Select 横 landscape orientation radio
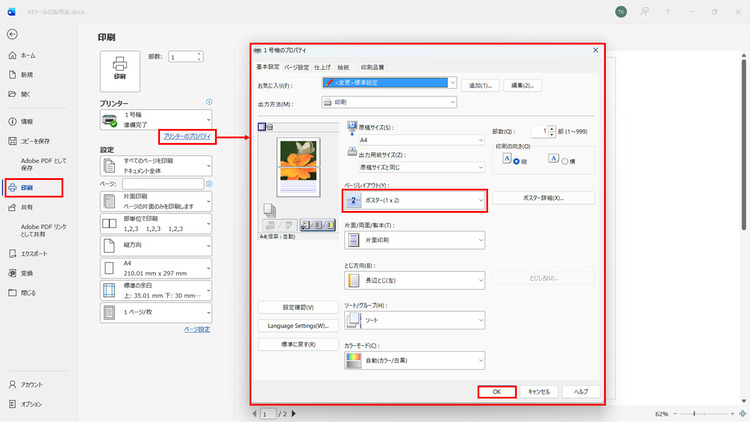The height and width of the screenshot is (422, 750). pyautogui.click(x=565, y=162)
